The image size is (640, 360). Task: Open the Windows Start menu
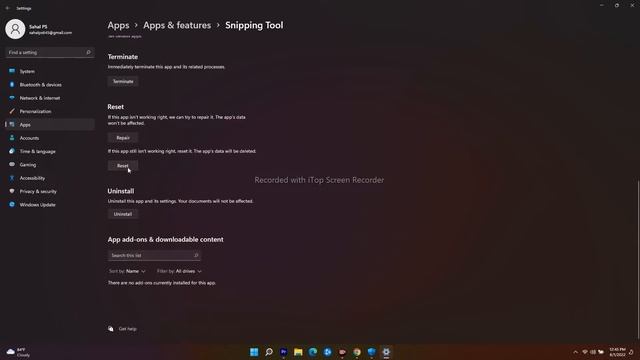(254, 352)
